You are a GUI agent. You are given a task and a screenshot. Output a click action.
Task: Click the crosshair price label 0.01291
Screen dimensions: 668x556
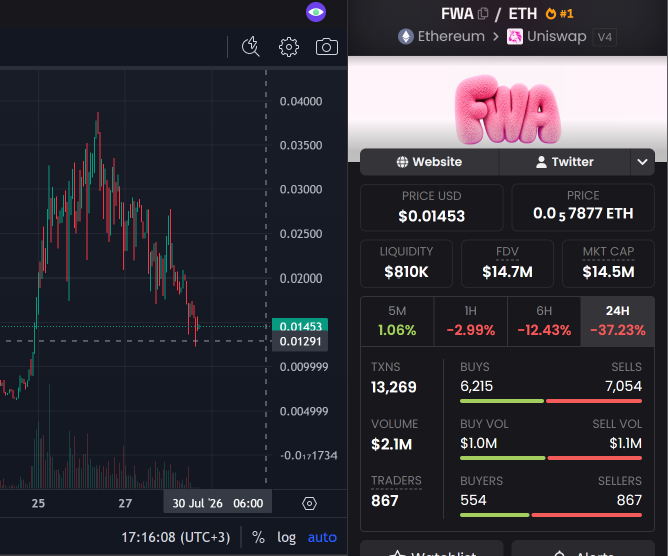point(300,341)
